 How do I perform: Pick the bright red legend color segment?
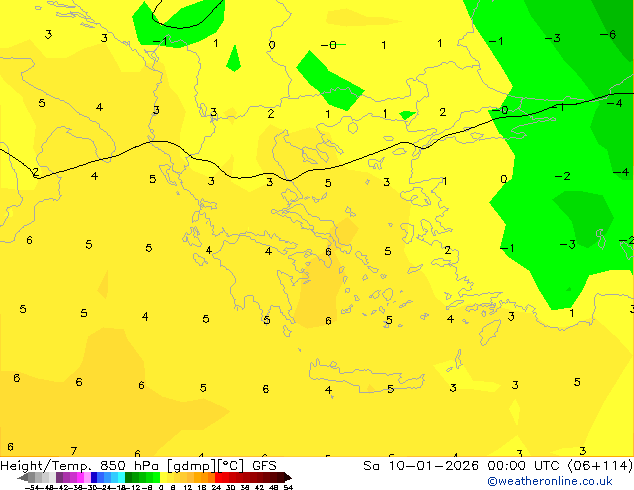218,478
